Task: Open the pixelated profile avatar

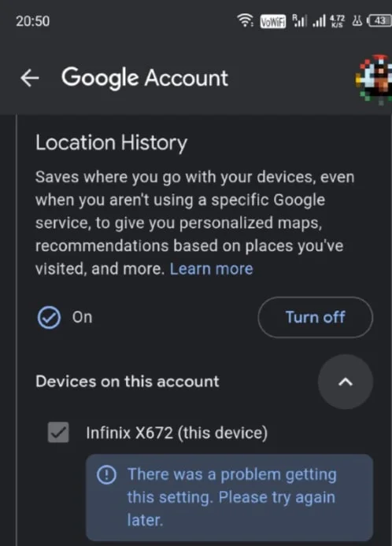Action: click(x=374, y=79)
